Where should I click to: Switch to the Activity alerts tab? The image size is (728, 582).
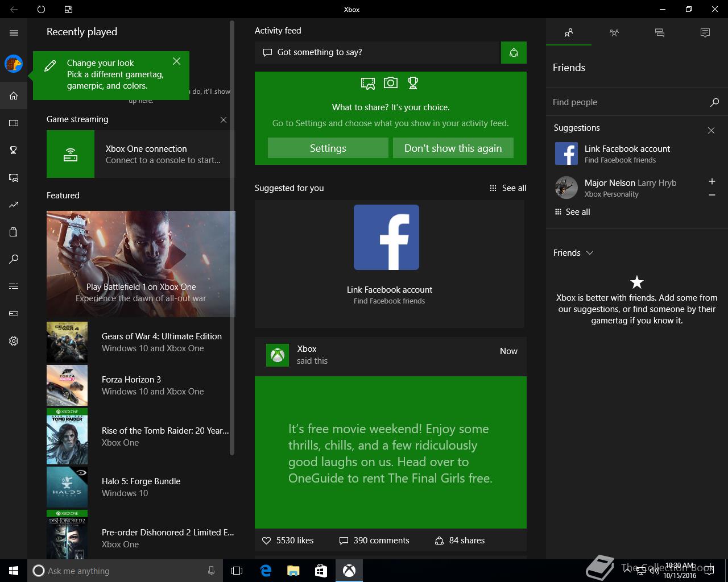pyautogui.click(x=705, y=33)
